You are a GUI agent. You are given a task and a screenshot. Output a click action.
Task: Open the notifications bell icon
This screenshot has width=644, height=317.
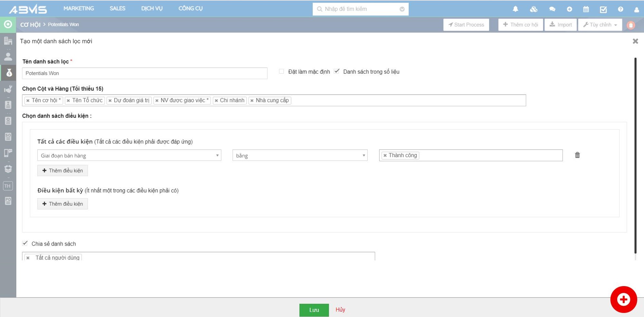coord(515,9)
